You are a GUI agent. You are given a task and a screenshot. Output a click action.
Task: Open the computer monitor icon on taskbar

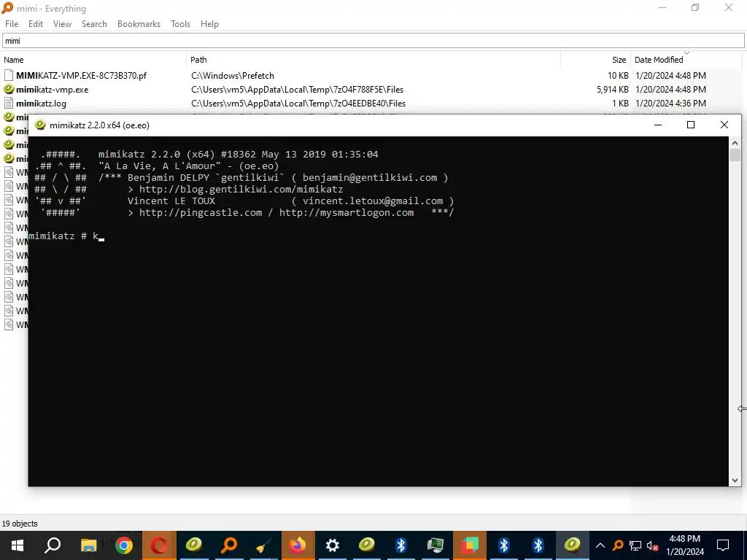pos(435,545)
